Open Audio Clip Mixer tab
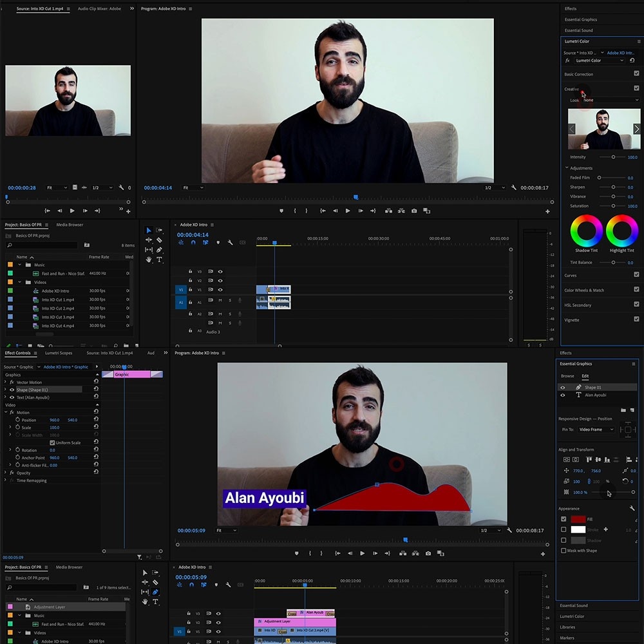644x644 pixels. pyautogui.click(x=99, y=8)
